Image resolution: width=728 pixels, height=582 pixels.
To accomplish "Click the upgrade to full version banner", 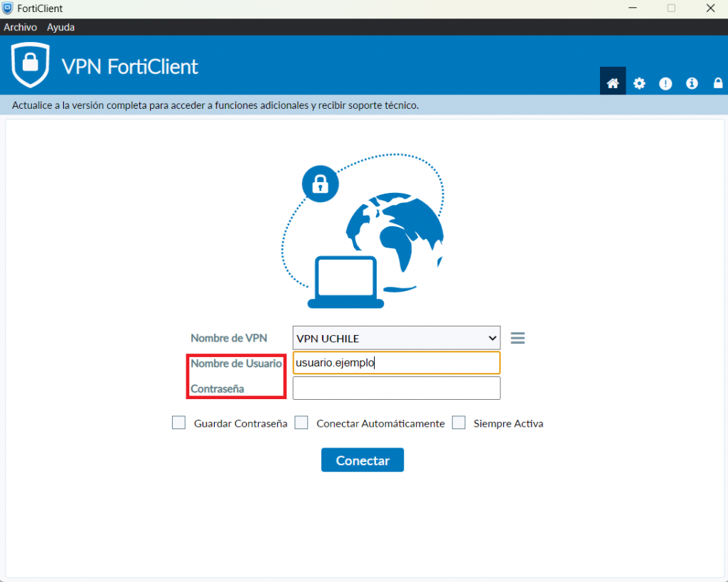I will tap(215, 105).
